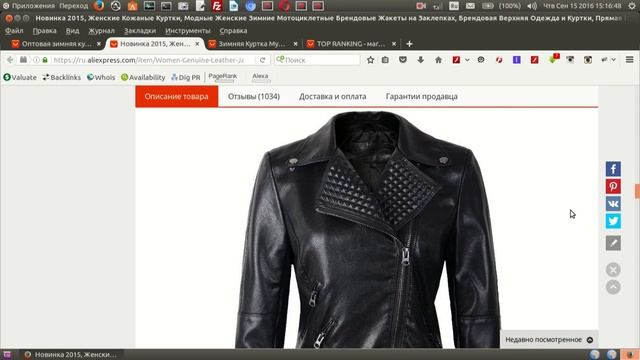Open the Закладки menu
Image resolution: width=640 pixels, height=360 pixels.
tap(140, 31)
